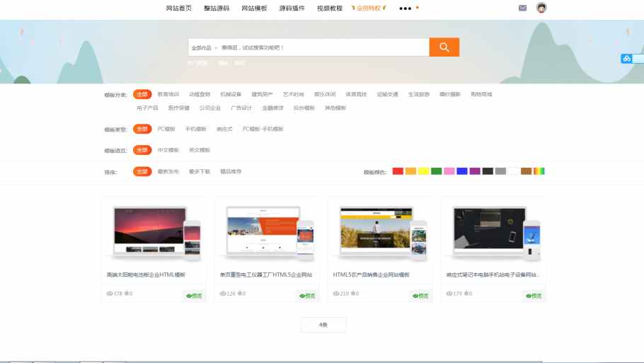The height and width of the screenshot is (363, 644).
Task: Select 最新发布 sort option
Action: click(x=168, y=171)
